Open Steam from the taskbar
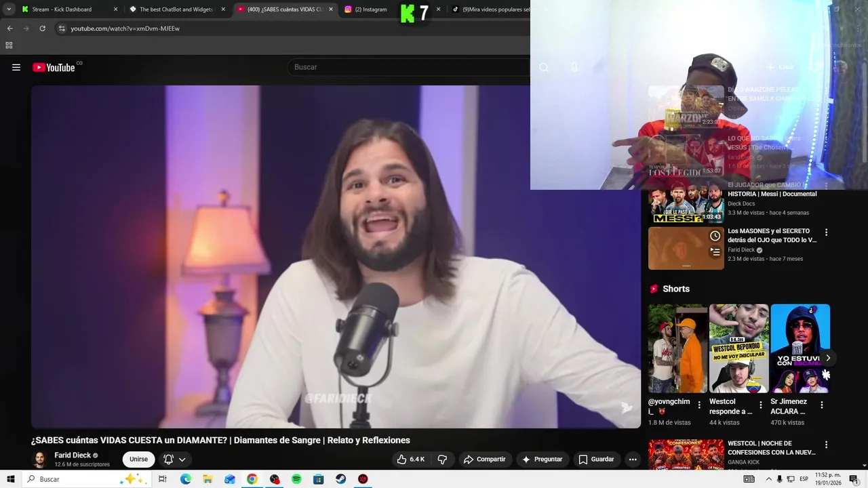868x488 pixels. point(340,479)
